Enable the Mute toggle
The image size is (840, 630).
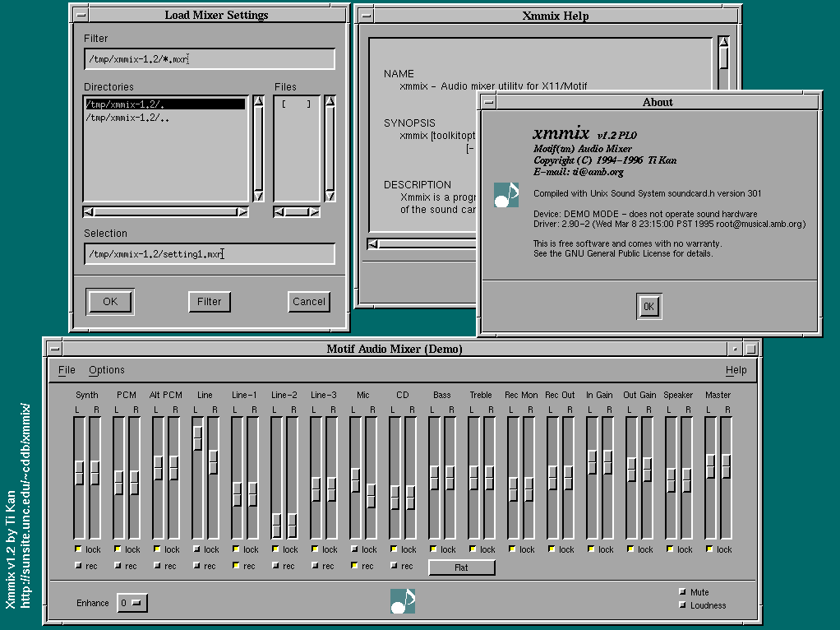click(682, 592)
